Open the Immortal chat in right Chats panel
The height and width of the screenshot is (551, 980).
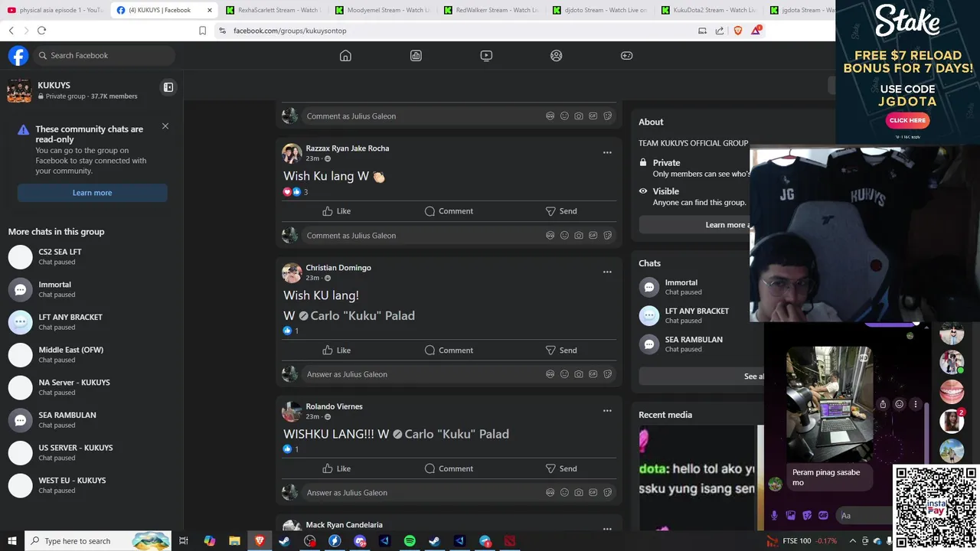(x=693, y=288)
